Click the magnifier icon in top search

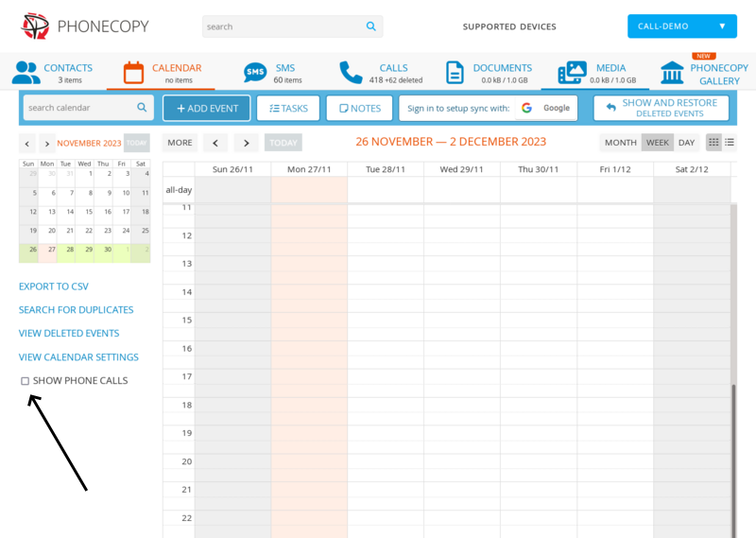(x=371, y=26)
